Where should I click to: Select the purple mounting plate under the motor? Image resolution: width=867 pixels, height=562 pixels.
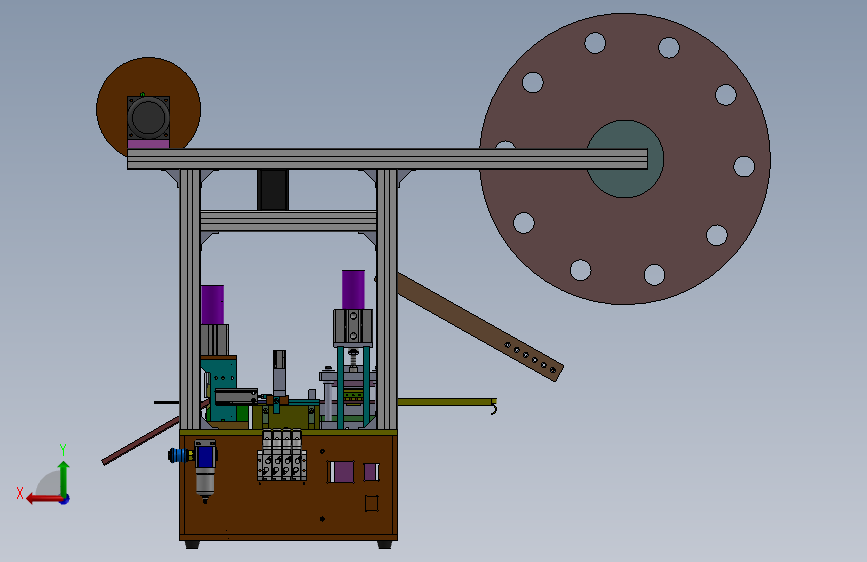point(148,144)
